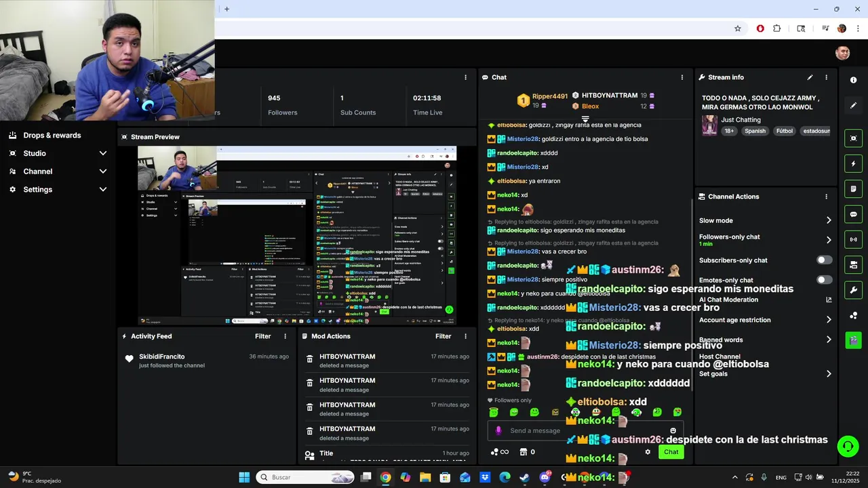The image size is (868, 488).
Task: Bookmark this page with the star icon
Action: click(x=738, y=28)
